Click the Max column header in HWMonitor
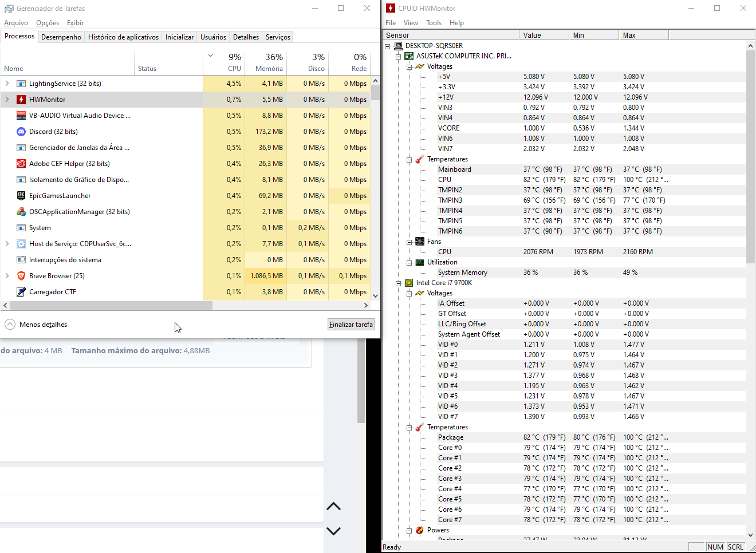Viewport: 756px width, 553px height. pyautogui.click(x=643, y=35)
